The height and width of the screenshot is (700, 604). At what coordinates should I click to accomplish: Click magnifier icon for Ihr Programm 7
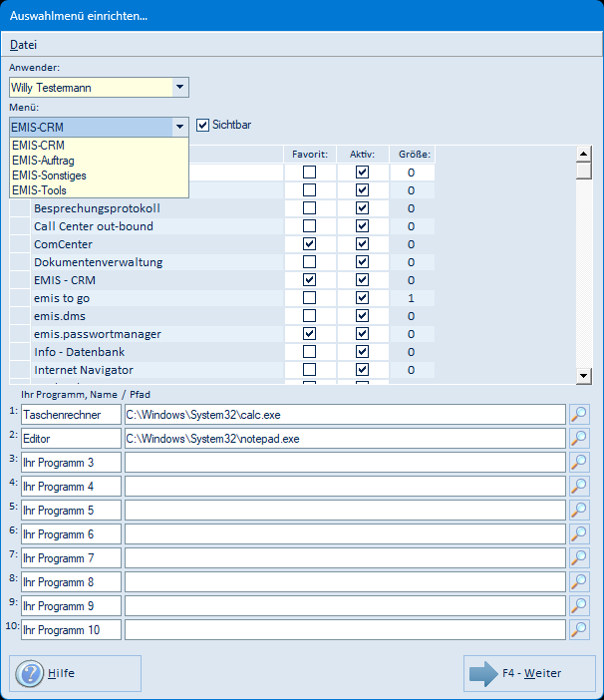[579, 558]
